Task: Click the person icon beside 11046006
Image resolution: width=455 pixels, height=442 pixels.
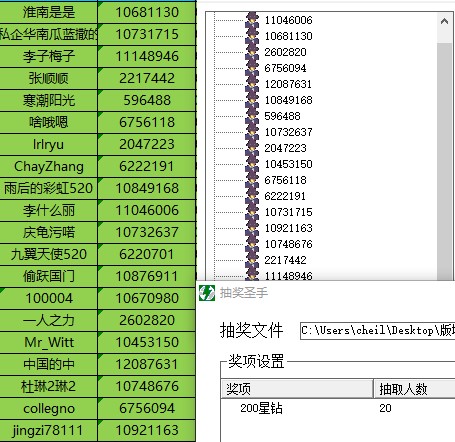Action: [x=252, y=20]
